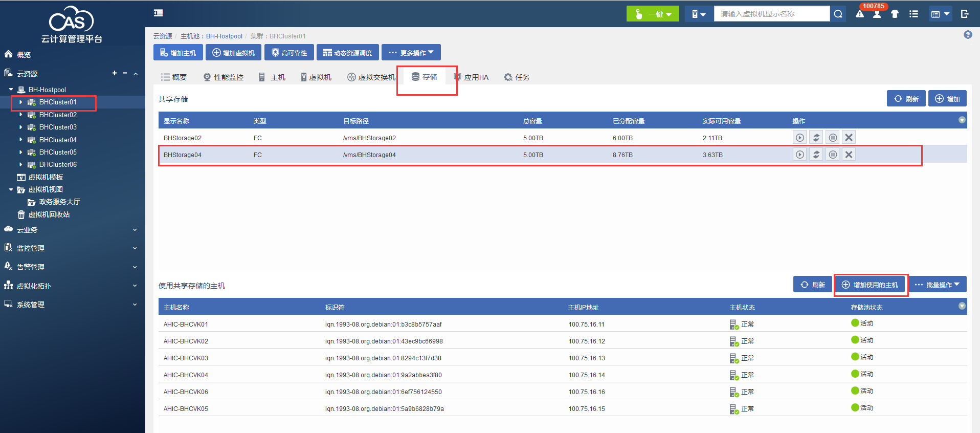This screenshot has height=433, width=980.
Task: Open the 更多操作 dropdown
Action: (x=411, y=53)
